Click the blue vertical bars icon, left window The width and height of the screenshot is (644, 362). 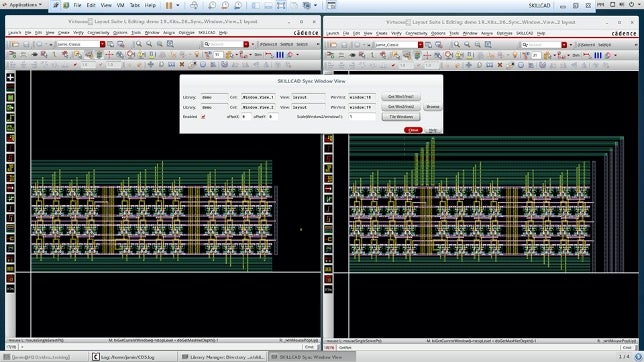280,54
